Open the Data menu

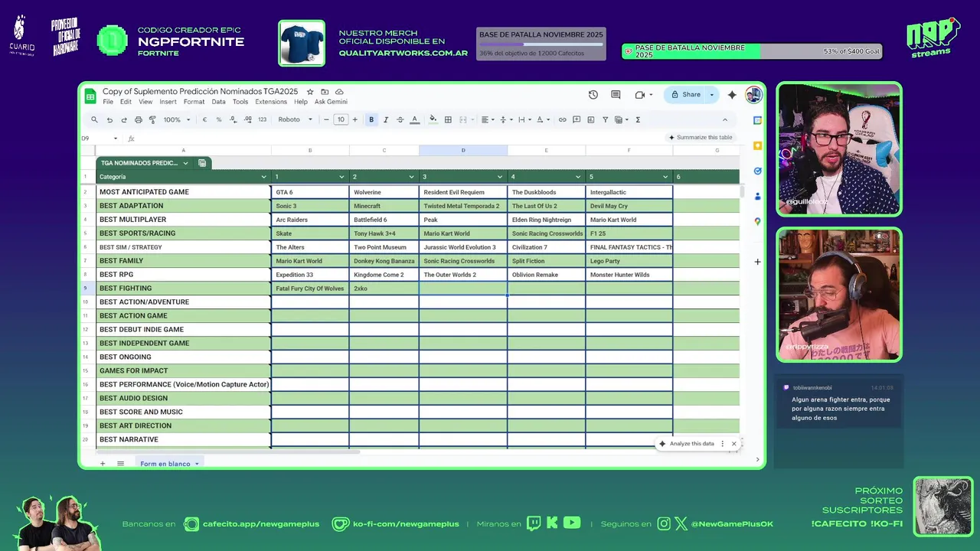(218, 102)
